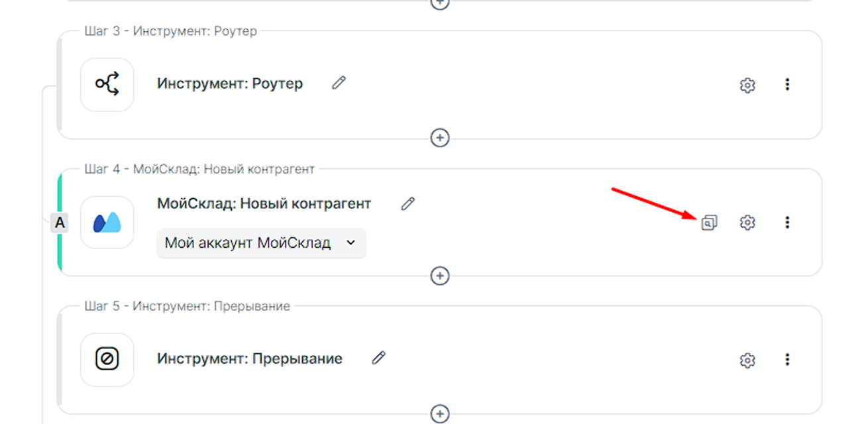The width and height of the screenshot is (868, 424).
Task: Click the test data icon by arrow
Action: tap(709, 223)
